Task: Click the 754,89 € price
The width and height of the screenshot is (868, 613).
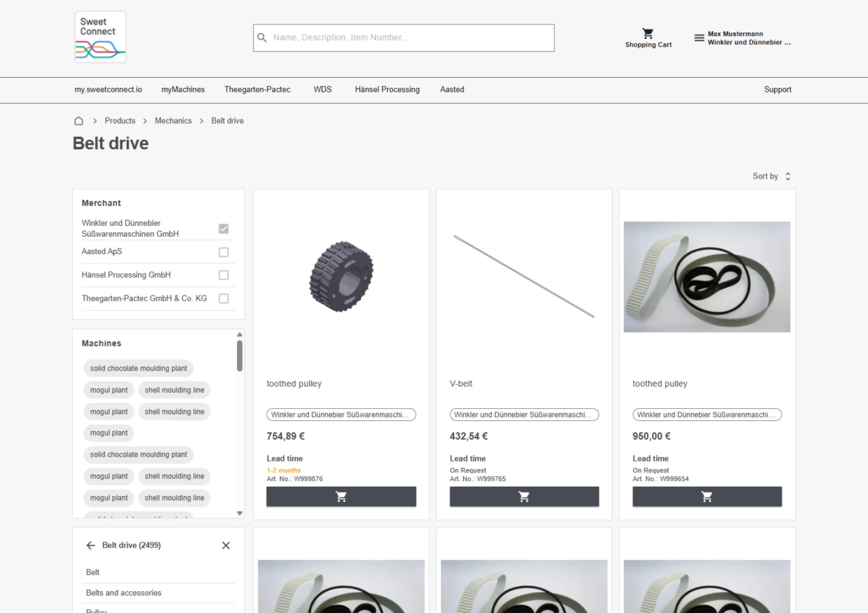Action: click(286, 436)
